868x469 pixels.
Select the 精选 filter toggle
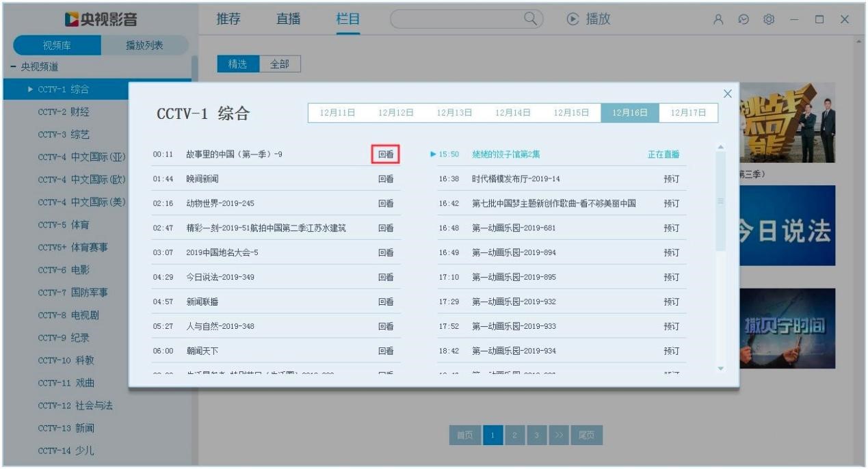coord(238,64)
